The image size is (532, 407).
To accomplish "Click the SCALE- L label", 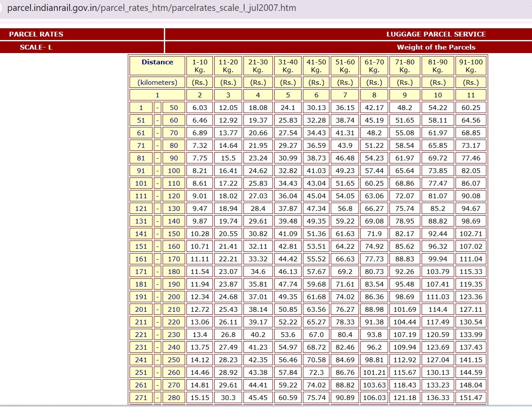I will point(36,47).
